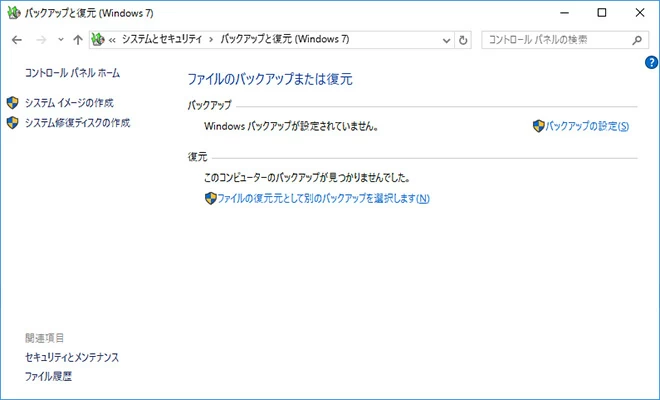The image size is (660, 400).
Task: Open ファイル履歴 related item
Action: tap(48, 376)
